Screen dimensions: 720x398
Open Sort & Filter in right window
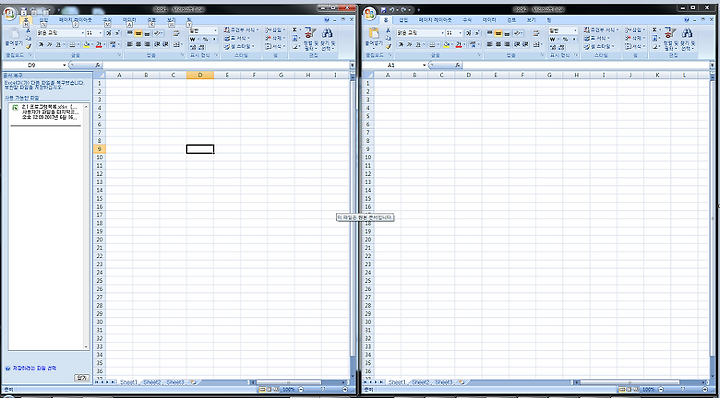pyautogui.click(x=671, y=39)
